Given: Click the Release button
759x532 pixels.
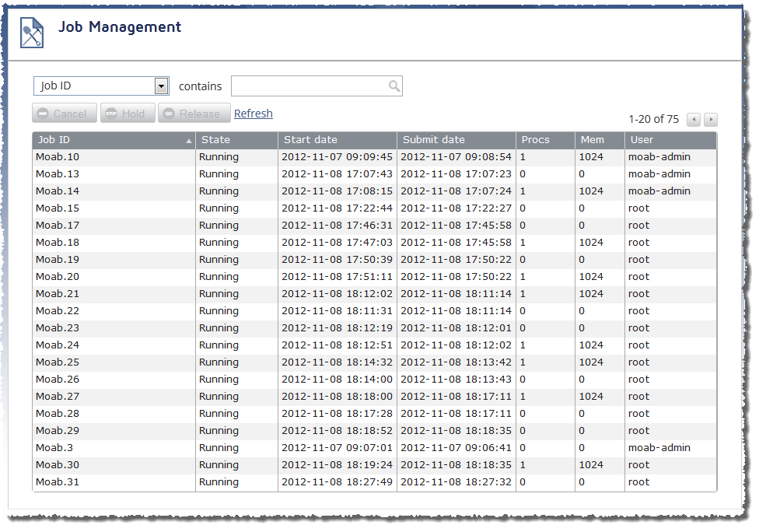Looking at the screenshot, I should click(x=194, y=114).
